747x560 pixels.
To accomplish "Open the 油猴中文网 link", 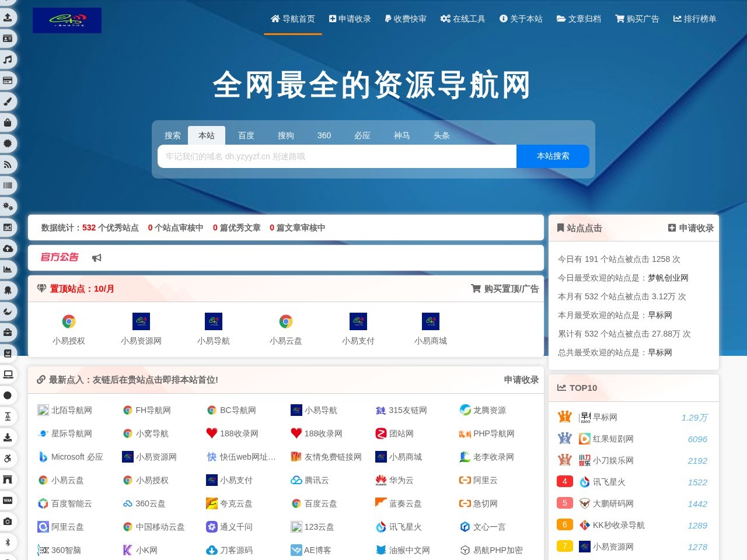I will pyautogui.click(x=403, y=550).
